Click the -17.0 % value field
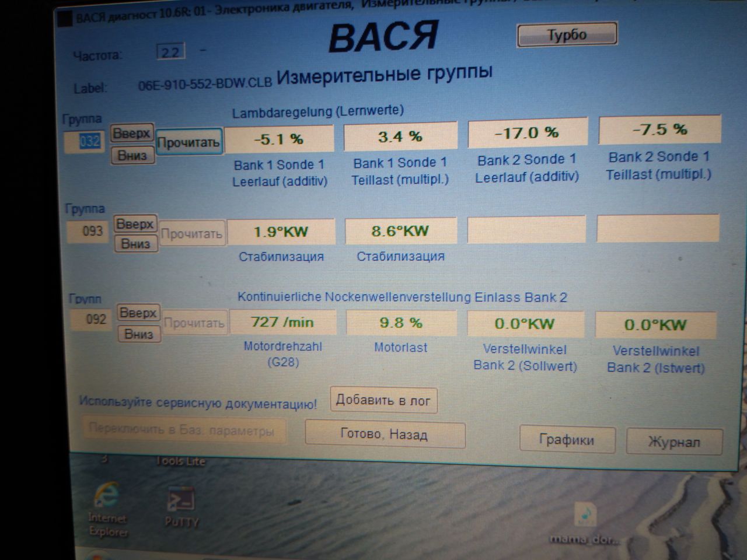Image resolution: width=747 pixels, height=560 pixels. pos(527,133)
